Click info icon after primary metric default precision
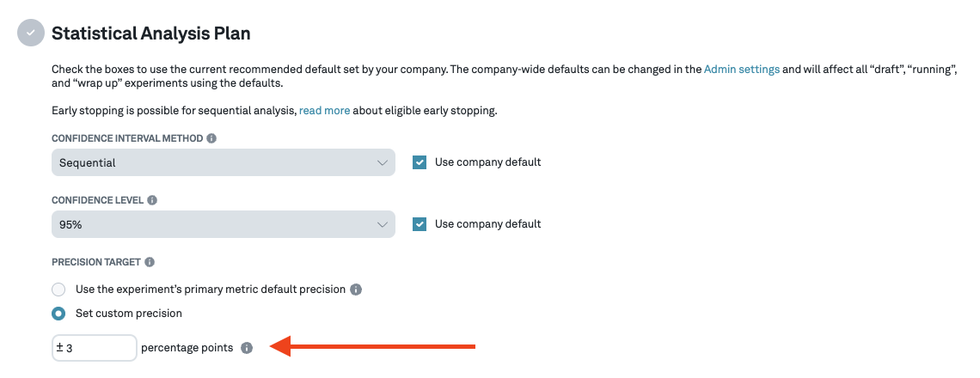The height and width of the screenshot is (378, 980). (x=356, y=290)
